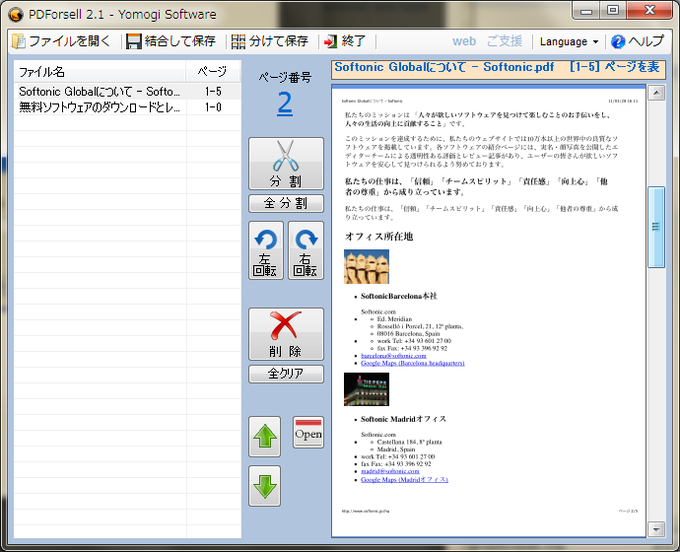Click the preview vertical scrollbar thumb

pos(657,227)
